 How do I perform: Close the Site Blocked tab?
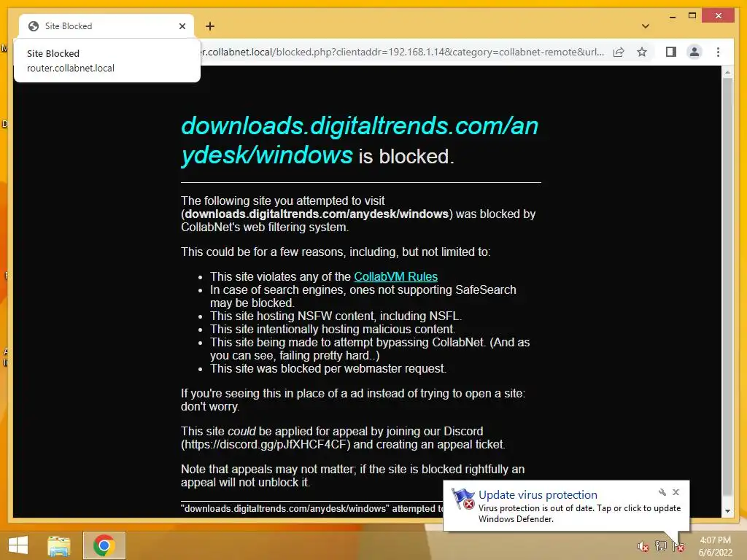pyautogui.click(x=182, y=26)
